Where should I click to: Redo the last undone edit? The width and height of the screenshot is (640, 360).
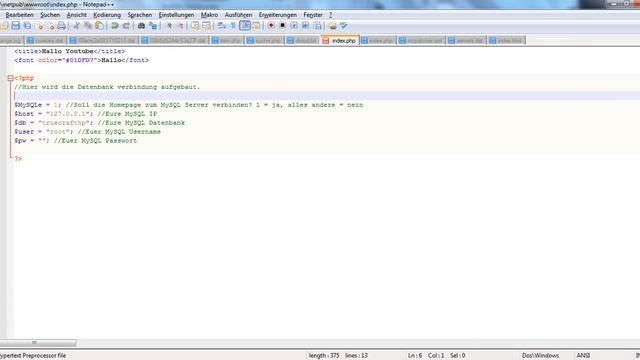(126, 26)
